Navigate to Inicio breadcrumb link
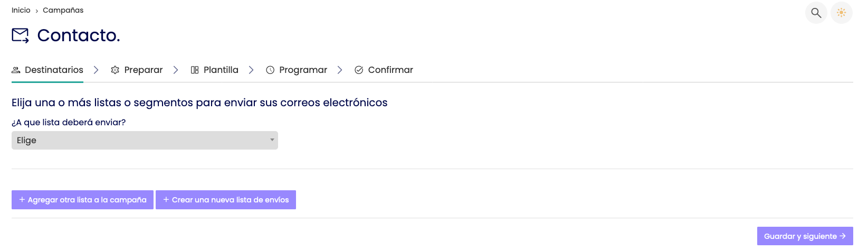 coord(21,10)
